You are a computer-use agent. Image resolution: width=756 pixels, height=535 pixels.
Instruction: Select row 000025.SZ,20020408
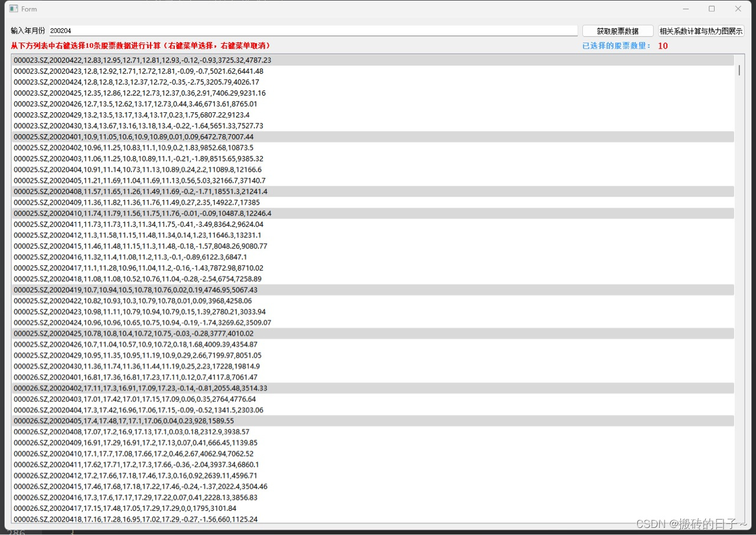(x=373, y=192)
